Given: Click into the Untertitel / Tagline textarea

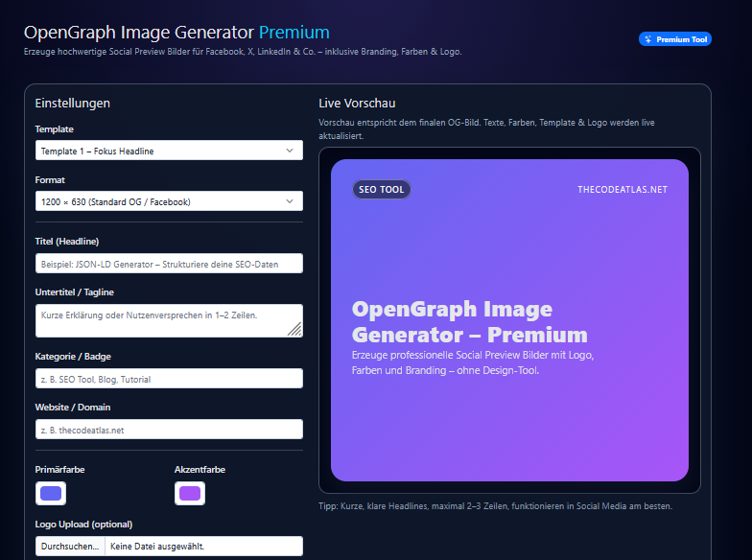Looking at the screenshot, I should 163,320.
